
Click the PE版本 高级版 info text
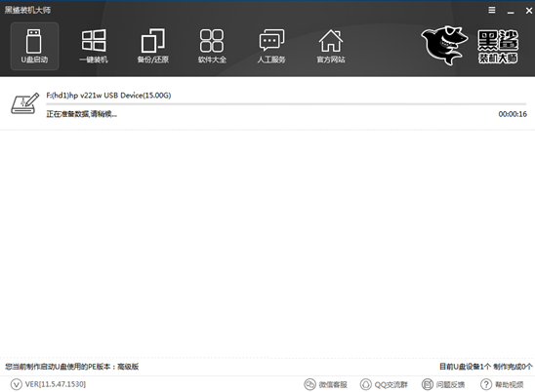(72, 367)
